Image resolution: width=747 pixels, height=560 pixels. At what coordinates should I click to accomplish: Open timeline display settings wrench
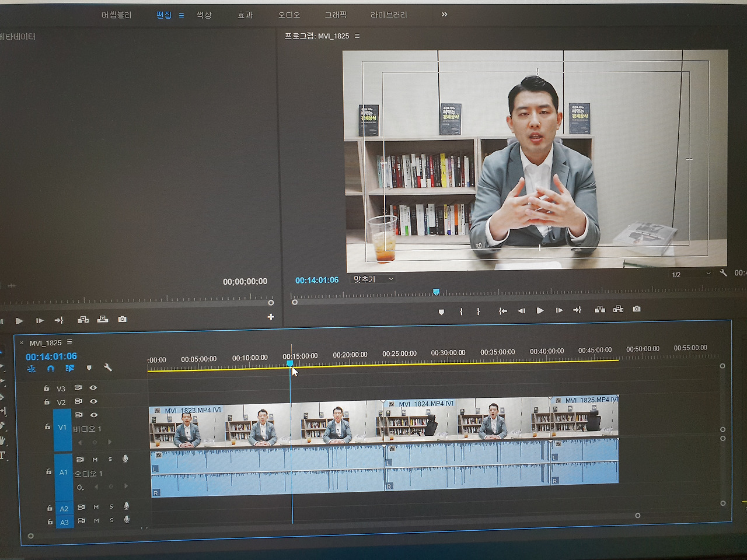coord(107,367)
